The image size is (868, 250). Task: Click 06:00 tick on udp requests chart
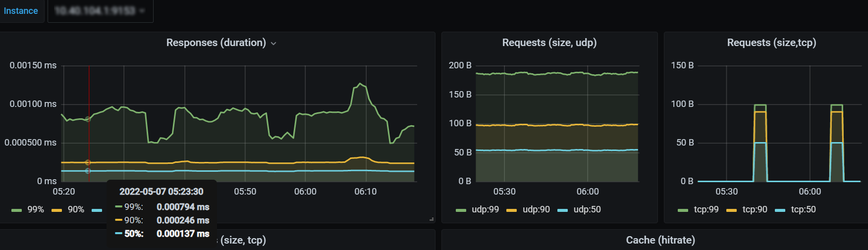click(x=588, y=192)
